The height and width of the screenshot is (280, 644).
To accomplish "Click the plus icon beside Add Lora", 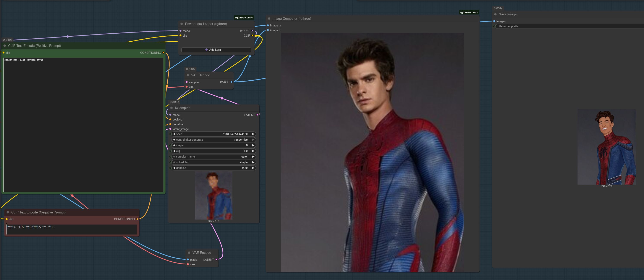I will pos(207,50).
